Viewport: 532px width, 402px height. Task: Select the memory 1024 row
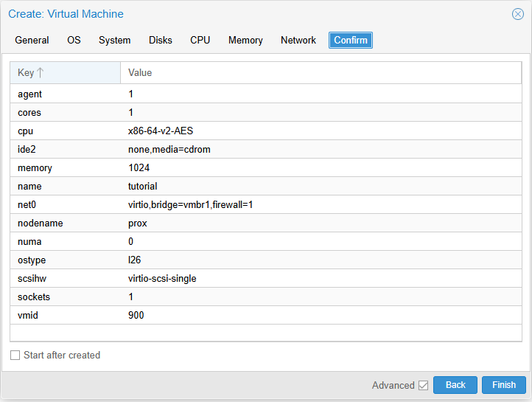coord(265,167)
